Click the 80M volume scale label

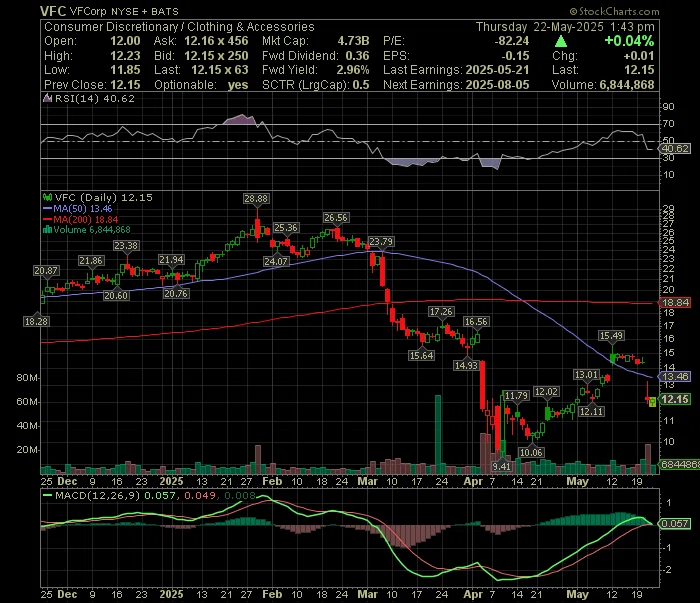pos(28,378)
